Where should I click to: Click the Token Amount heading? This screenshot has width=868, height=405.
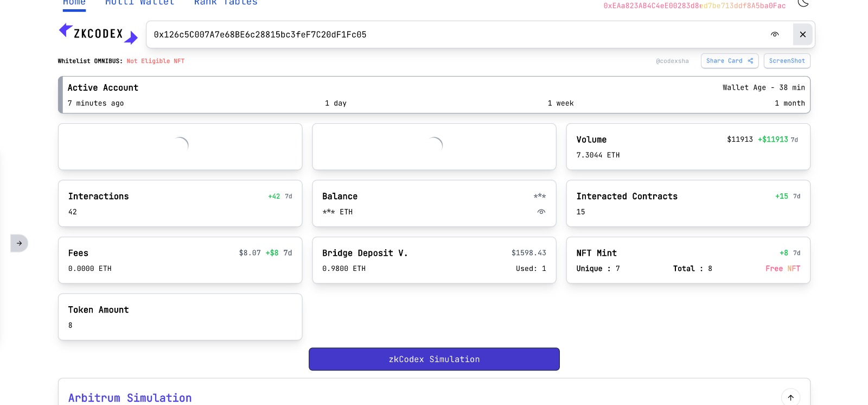[x=99, y=310]
